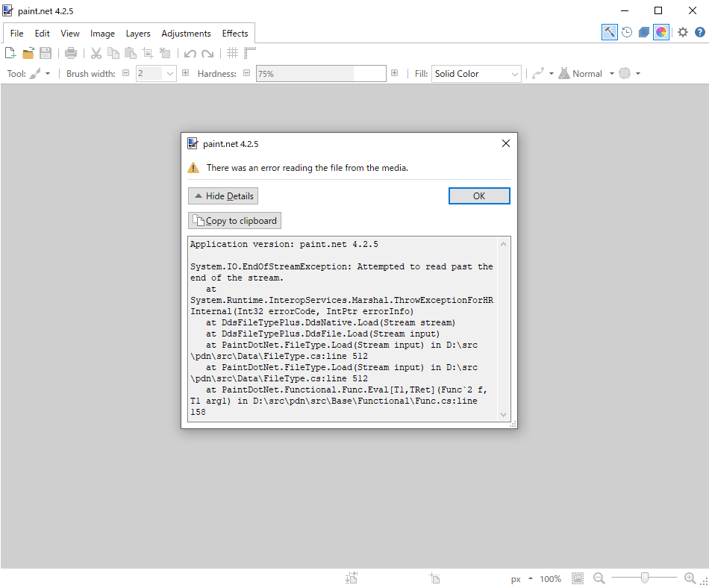Click the antialiasing curve icon
This screenshot has height=588, width=709.
(x=538, y=73)
